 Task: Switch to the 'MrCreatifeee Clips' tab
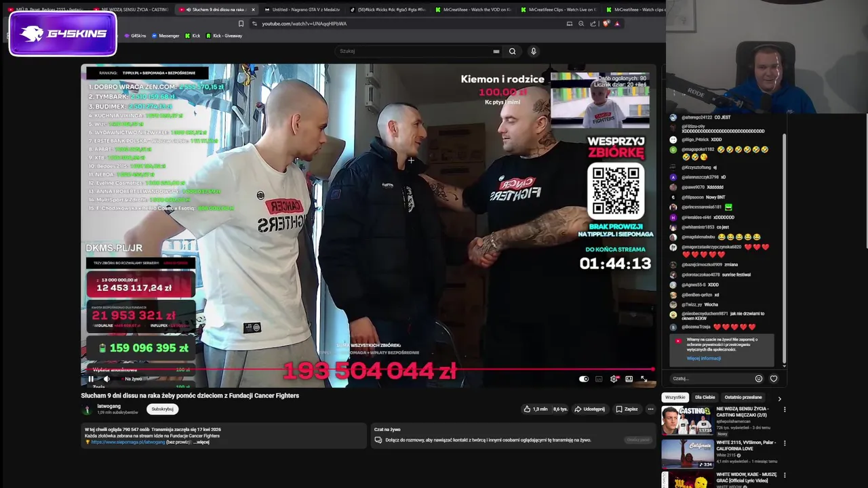pos(559,9)
